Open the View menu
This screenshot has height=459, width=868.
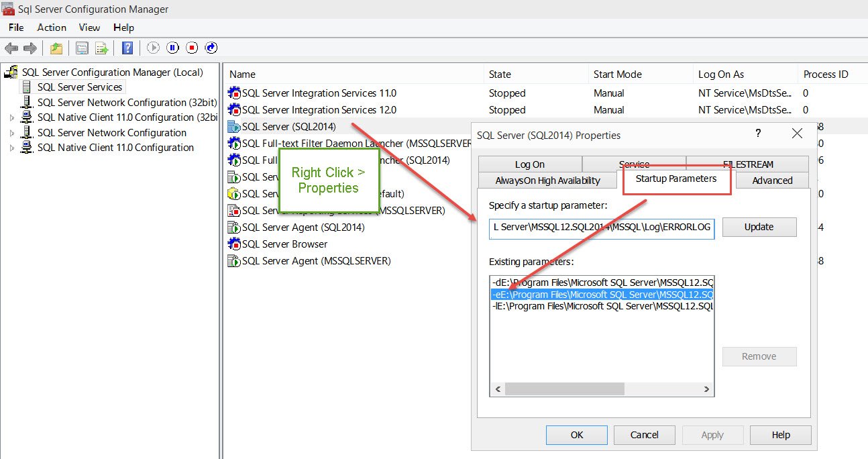89,28
